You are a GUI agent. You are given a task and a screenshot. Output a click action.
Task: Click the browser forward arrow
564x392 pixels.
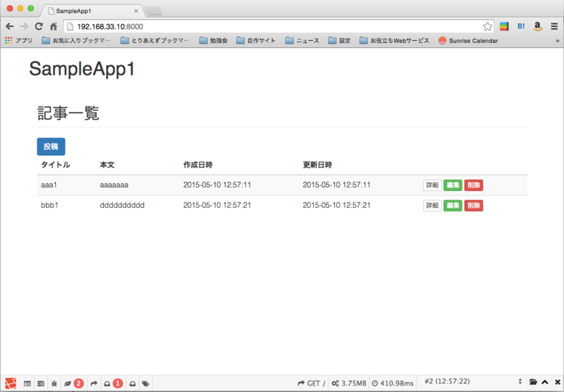coord(24,26)
